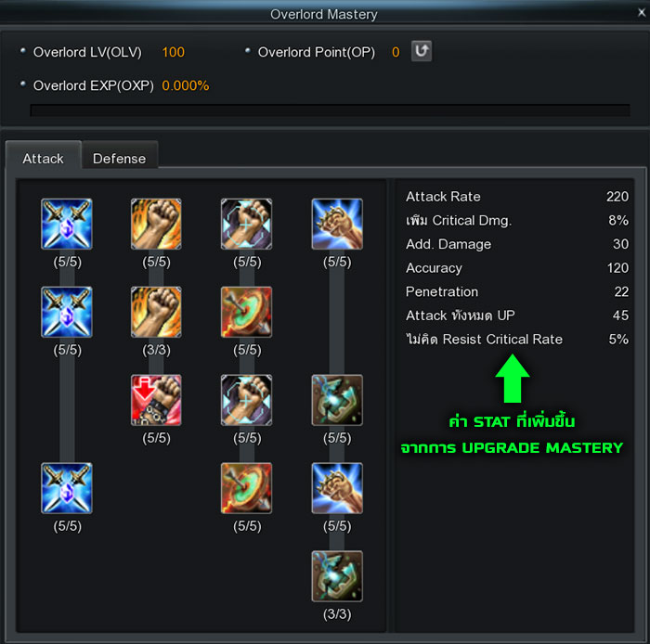Click the spiked glowing fist skill in the top row

click(337, 224)
